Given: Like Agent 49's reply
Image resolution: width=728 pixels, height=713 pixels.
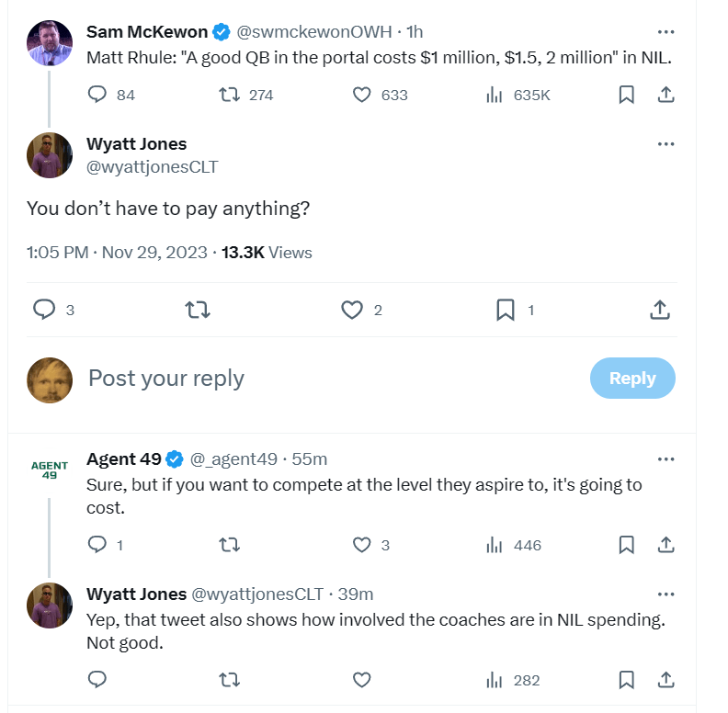Looking at the screenshot, I should pos(362,545).
